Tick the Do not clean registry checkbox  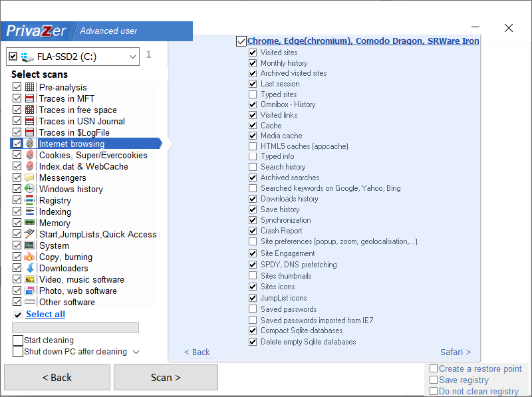click(434, 391)
